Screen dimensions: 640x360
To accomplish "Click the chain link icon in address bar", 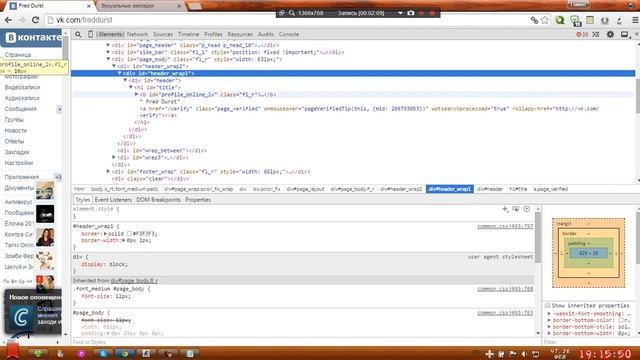I will (534, 20).
